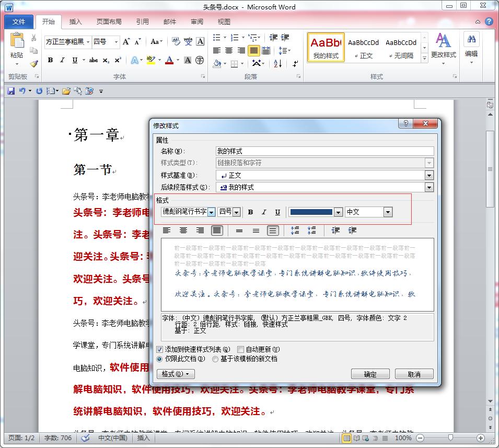Image resolution: width=499 pixels, height=448 pixels.
Task: Click the blue font color swatch
Action: tap(311, 212)
